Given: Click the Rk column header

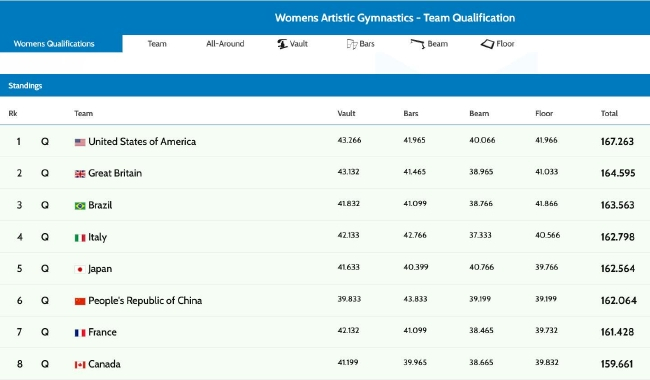Looking at the screenshot, I should coord(13,113).
